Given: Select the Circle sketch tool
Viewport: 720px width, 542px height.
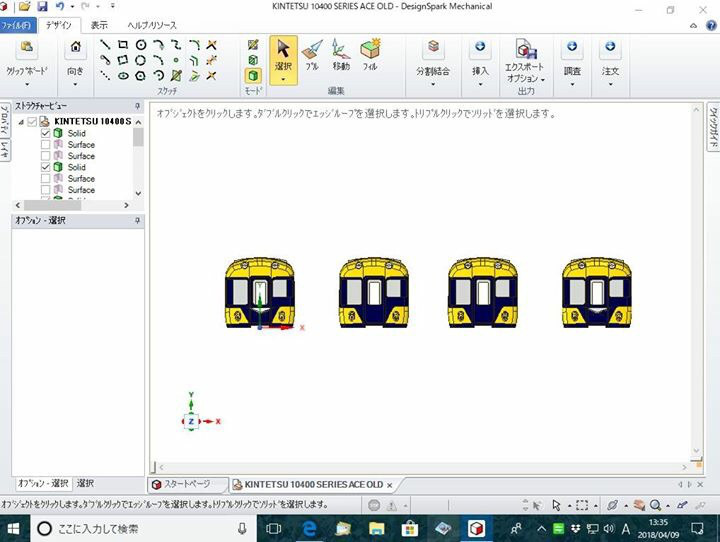Looking at the screenshot, I should (141, 45).
